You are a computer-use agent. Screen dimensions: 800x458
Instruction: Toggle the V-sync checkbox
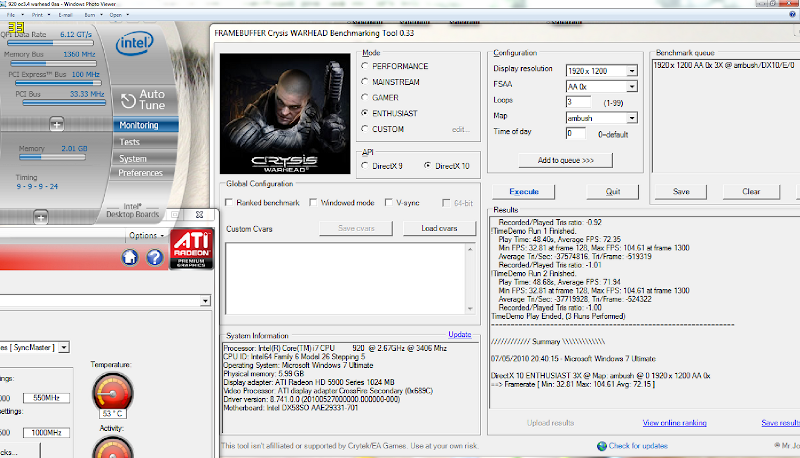389,202
